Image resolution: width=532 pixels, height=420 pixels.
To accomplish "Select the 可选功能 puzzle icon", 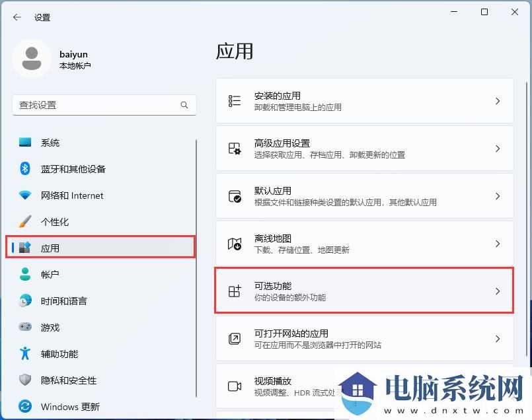I will [x=234, y=291].
